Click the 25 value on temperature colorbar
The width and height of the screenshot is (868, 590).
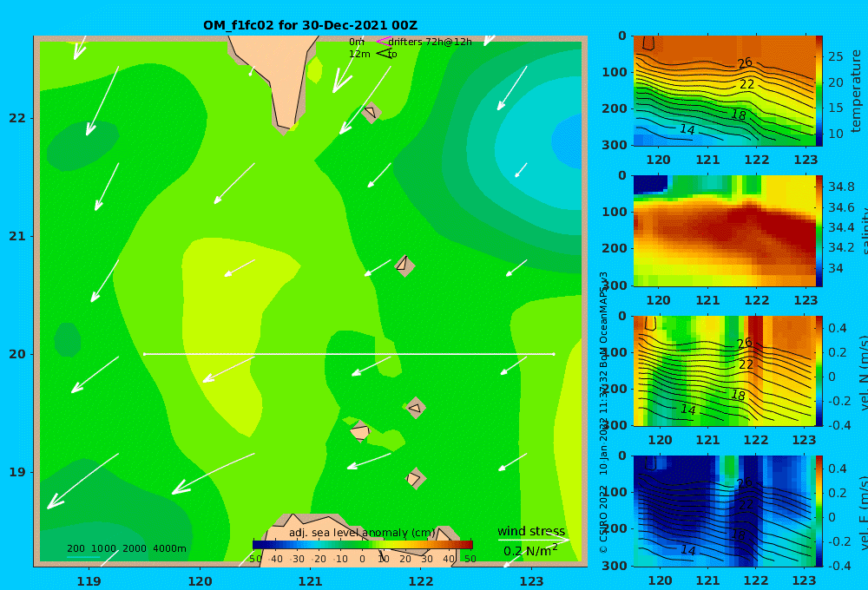(835, 56)
